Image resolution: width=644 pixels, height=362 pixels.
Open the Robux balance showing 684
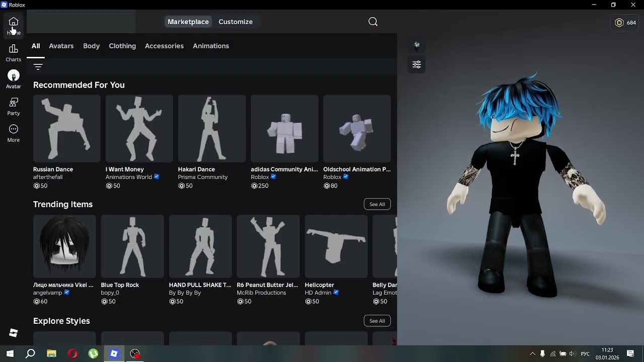(x=625, y=23)
